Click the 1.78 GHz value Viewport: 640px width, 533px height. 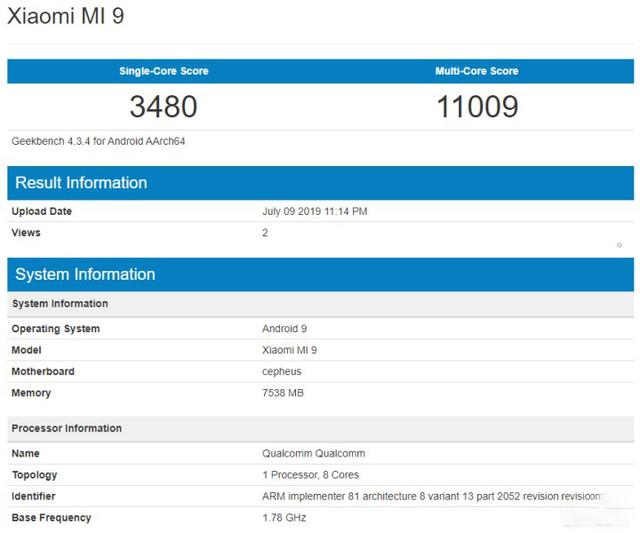[284, 517]
